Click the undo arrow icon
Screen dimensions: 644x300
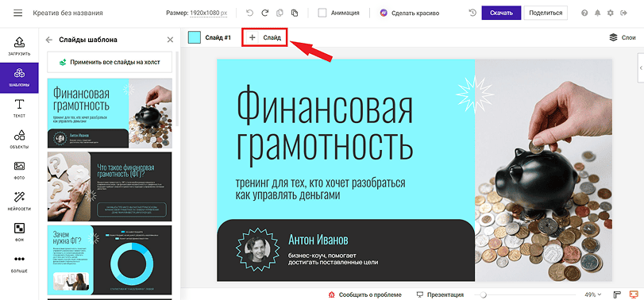click(249, 13)
